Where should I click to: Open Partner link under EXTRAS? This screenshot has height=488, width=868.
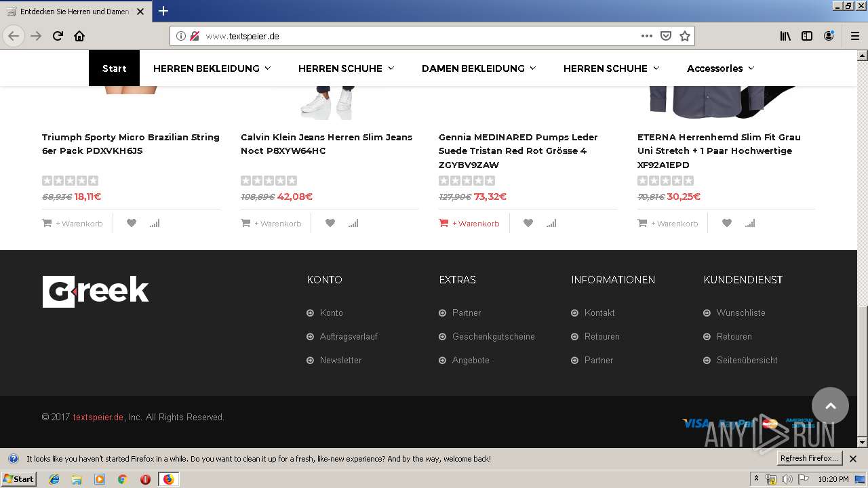click(467, 312)
